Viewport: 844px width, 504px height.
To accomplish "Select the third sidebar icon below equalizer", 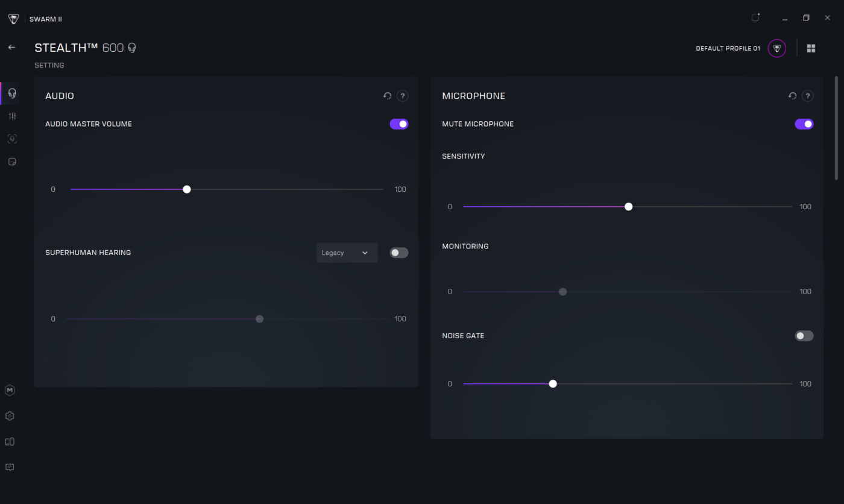I will (x=11, y=139).
